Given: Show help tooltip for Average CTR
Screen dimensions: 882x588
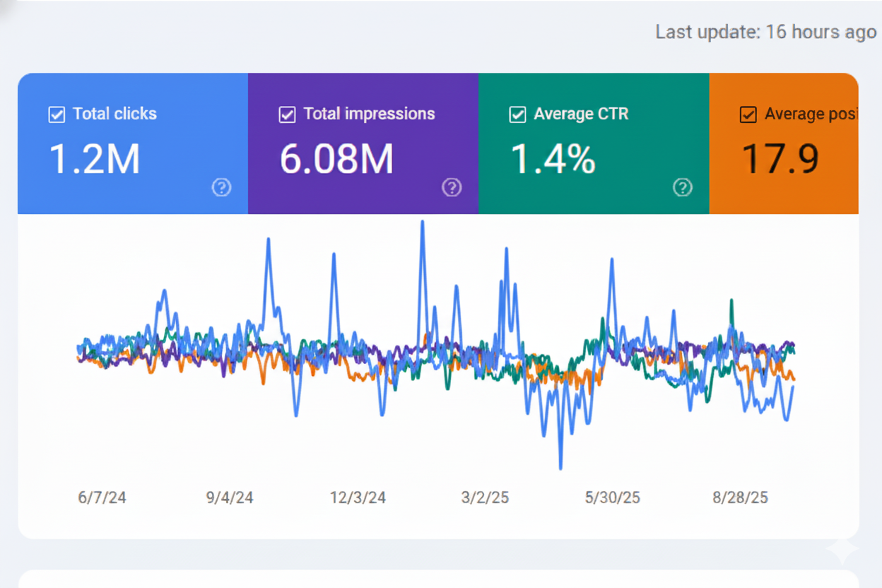Looking at the screenshot, I should (682, 187).
